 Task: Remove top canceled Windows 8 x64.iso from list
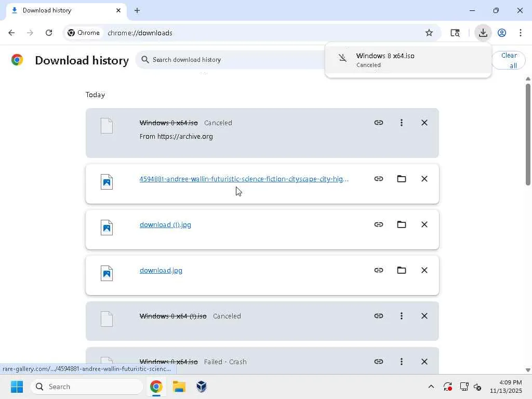[x=424, y=123]
